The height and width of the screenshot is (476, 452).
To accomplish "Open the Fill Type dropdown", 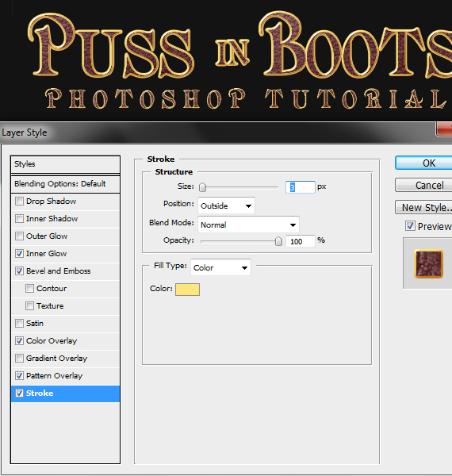I will pos(220,267).
